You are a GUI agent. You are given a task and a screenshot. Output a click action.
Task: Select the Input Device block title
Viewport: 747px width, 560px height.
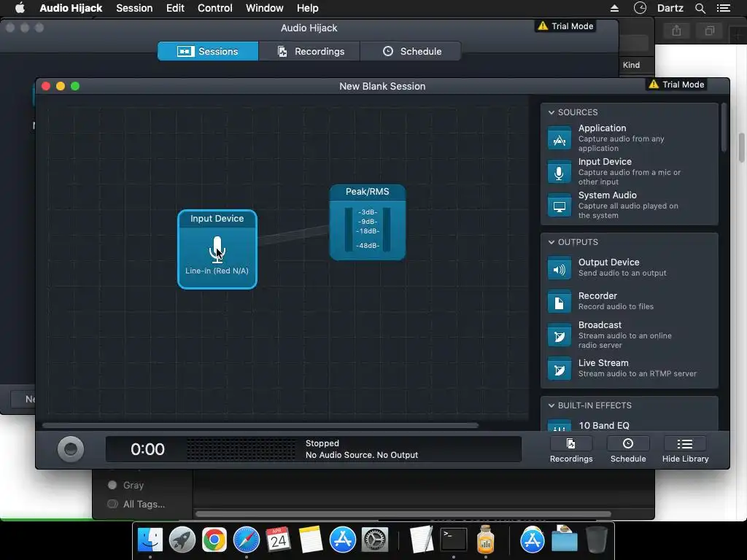(x=217, y=219)
